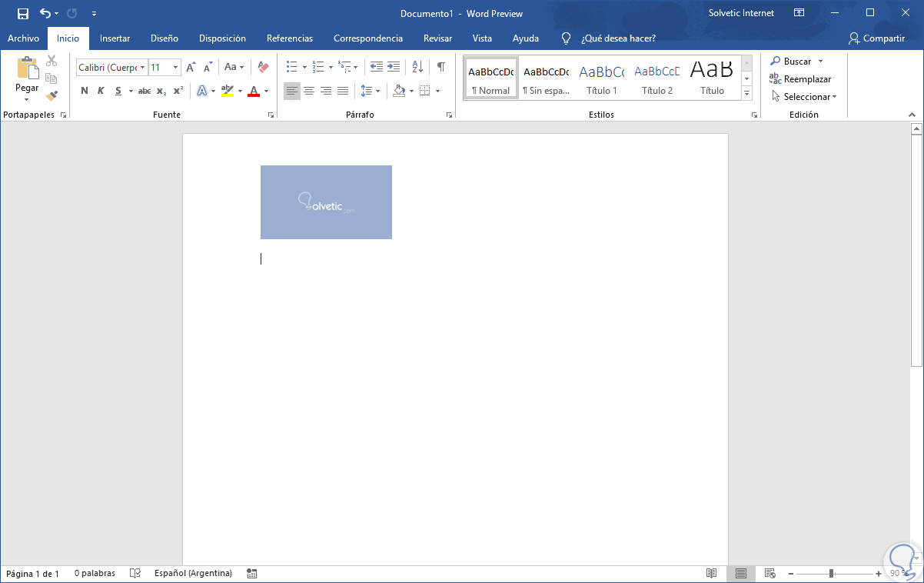The height and width of the screenshot is (583, 924).
Task: Switch to Read Mode view icon
Action: [712, 574]
